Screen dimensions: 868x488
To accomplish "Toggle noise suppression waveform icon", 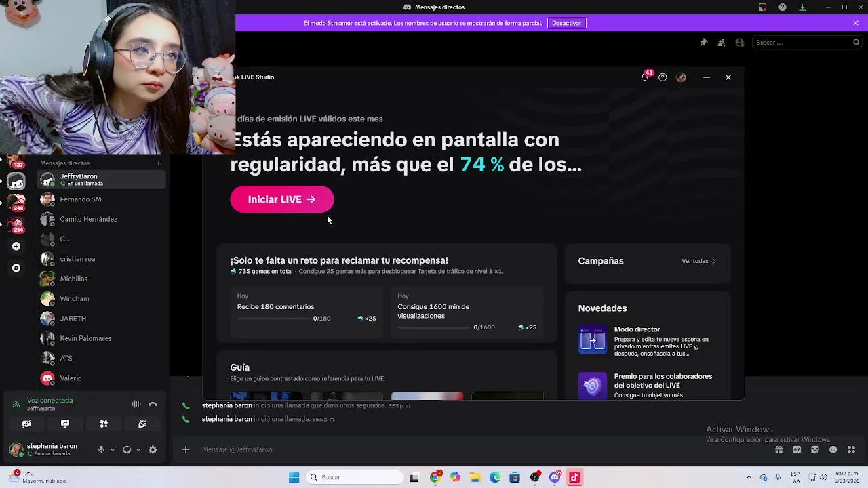I will [136, 404].
